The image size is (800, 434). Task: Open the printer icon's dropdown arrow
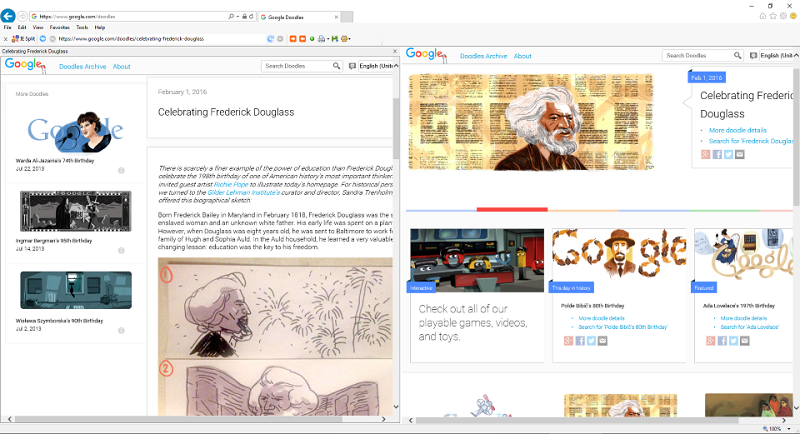(327, 39)
